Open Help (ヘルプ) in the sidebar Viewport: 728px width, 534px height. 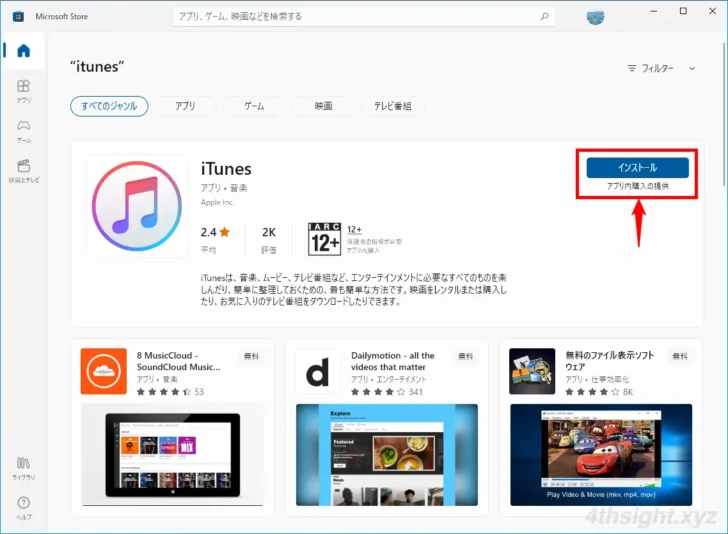click(x=23, y=508)
